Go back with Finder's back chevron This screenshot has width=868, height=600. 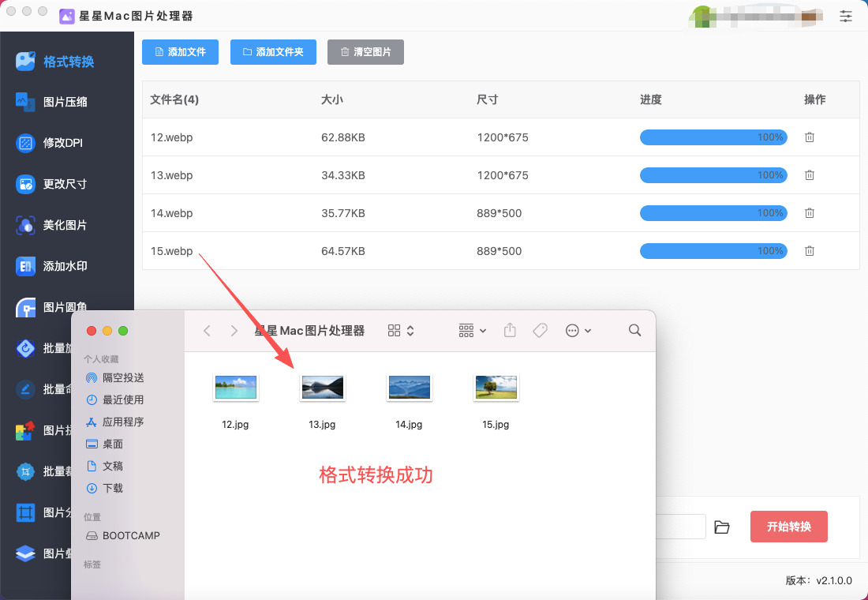pos(207,331)
